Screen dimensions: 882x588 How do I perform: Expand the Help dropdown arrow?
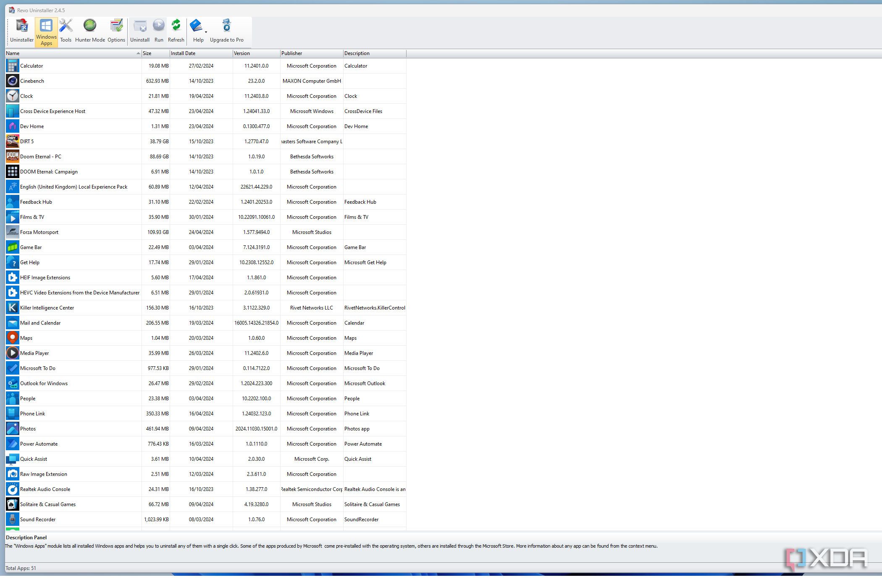coord(206,32)
